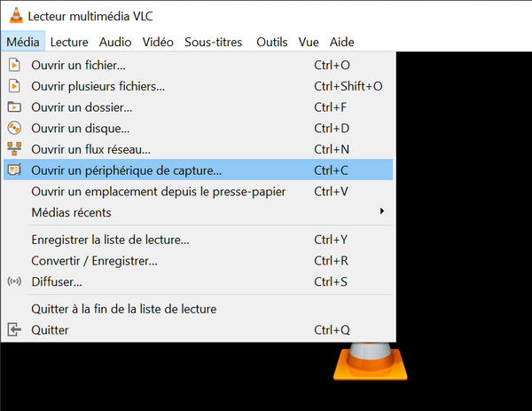Choose Ouvrir plusieurs fichiers... entry
This screenshot has height=411, width=532.
click(x=198, y=86)
